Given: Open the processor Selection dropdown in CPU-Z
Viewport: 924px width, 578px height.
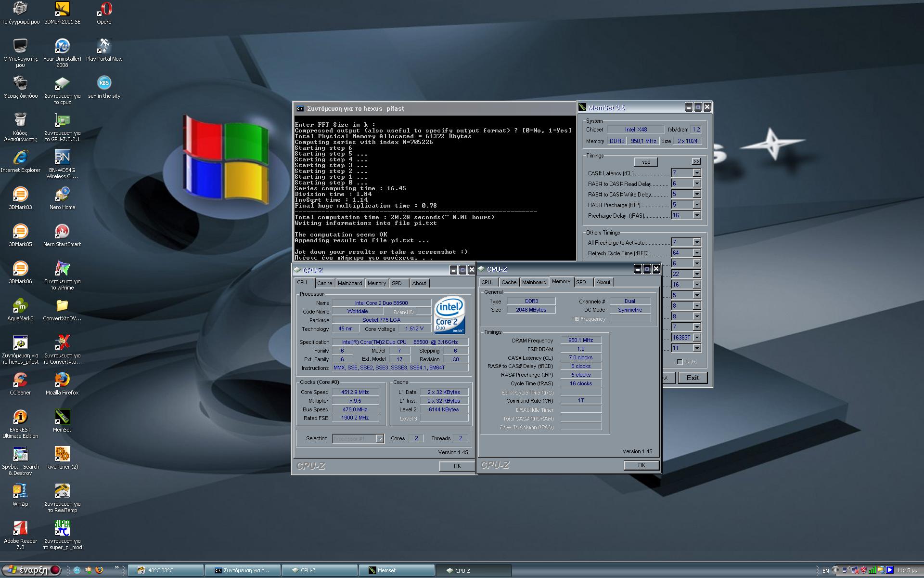Looking at the screenshot, I should [380, 439].
